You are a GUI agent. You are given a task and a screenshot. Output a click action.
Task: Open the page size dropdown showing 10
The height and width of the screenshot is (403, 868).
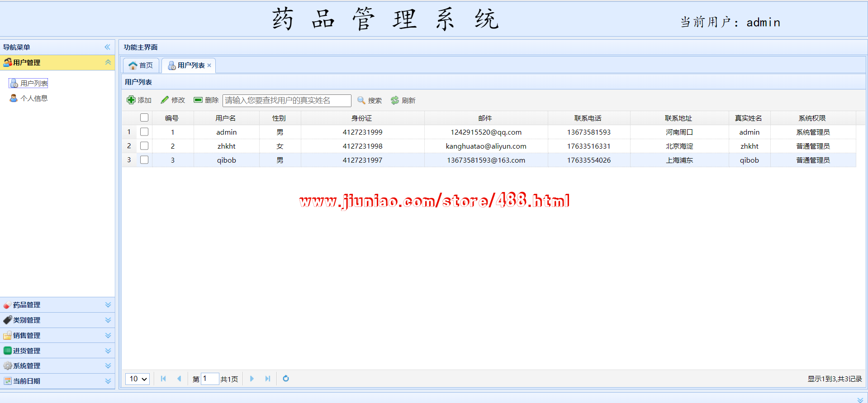pyautogui.click(x=138, y=379)
